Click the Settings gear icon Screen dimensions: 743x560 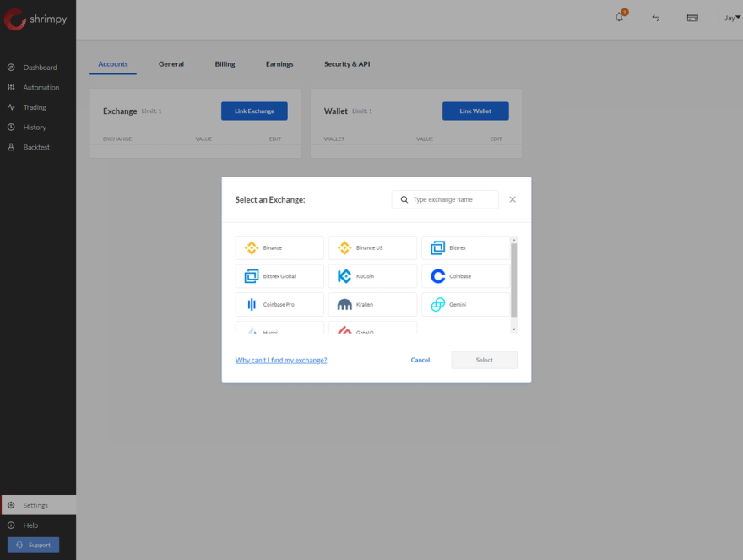point(11,505)
